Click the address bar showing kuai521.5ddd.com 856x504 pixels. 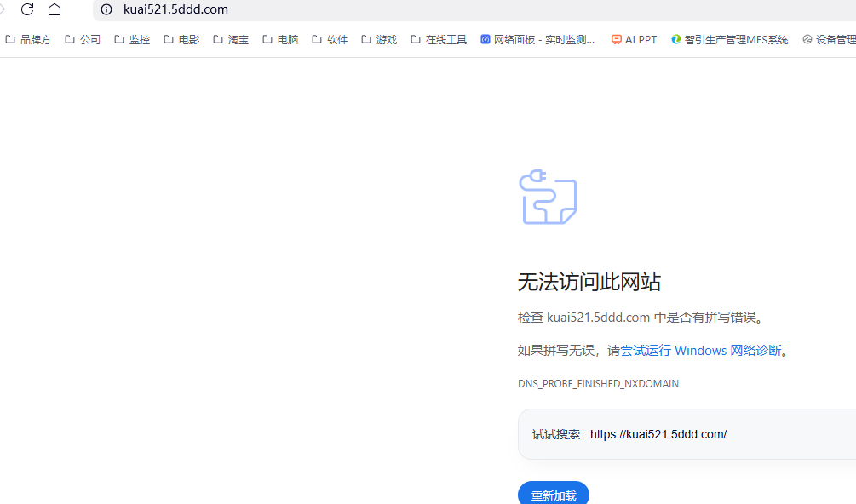[474, 9]
